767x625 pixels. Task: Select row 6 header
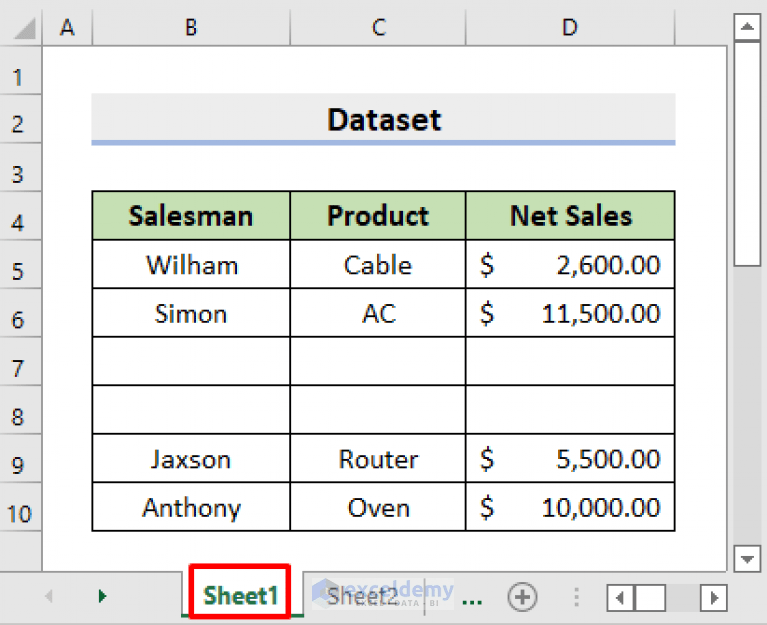coord(20,313)
